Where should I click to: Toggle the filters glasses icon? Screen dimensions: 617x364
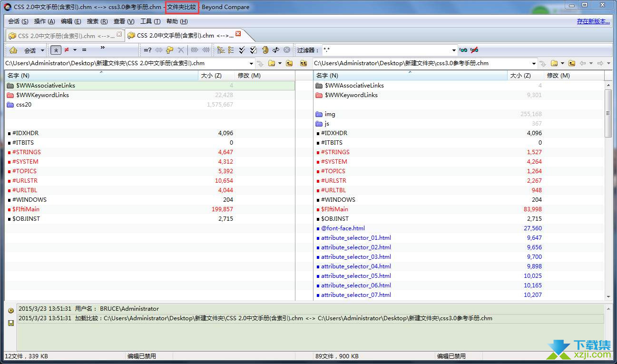pyautogui.click(x=463, y=50)
